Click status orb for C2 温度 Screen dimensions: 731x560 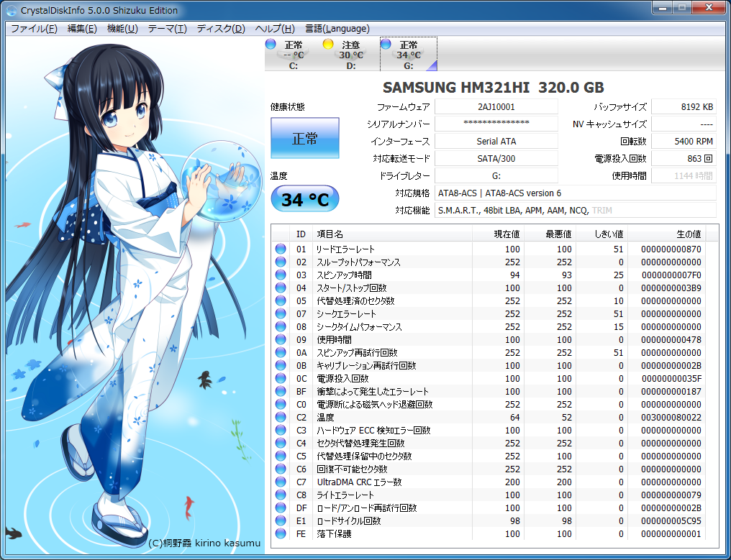pos(281,417)
